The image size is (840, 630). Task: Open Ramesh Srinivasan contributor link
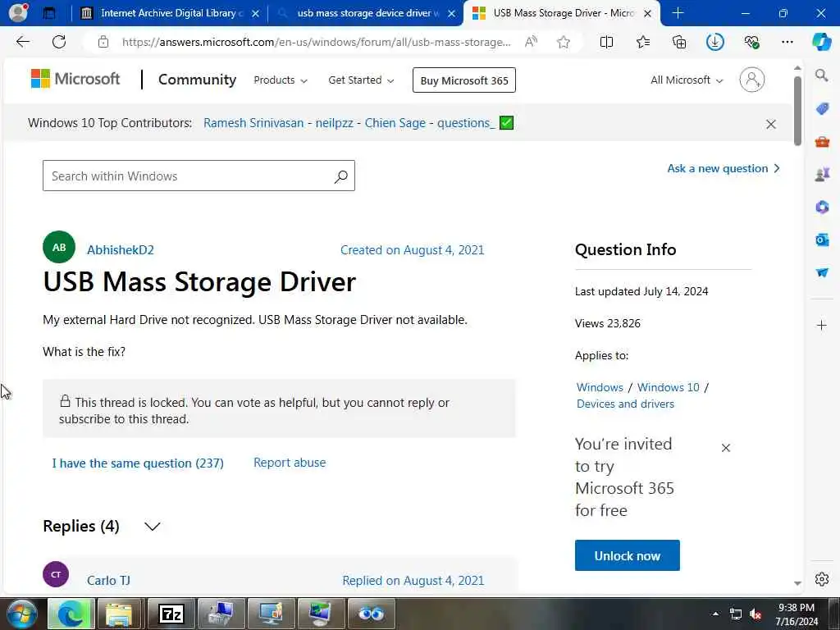(x=253, y=123)
